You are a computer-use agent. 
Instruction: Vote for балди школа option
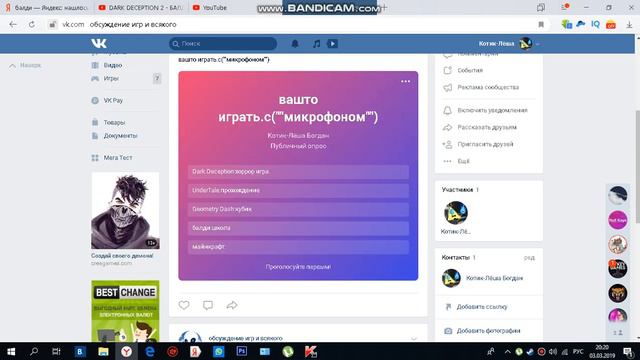(298, 228)
